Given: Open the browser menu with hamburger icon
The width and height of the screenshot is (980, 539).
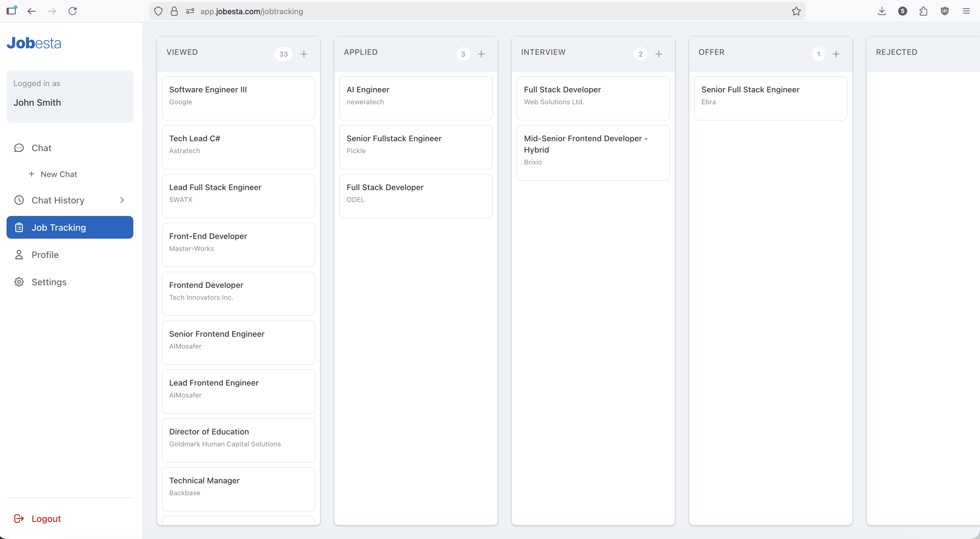Looking at the screenshot, I should [966, 11].
